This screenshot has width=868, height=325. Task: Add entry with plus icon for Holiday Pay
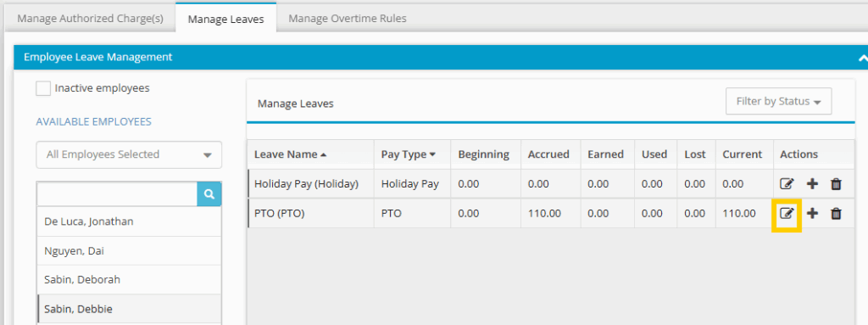click(x=812, y=183)
